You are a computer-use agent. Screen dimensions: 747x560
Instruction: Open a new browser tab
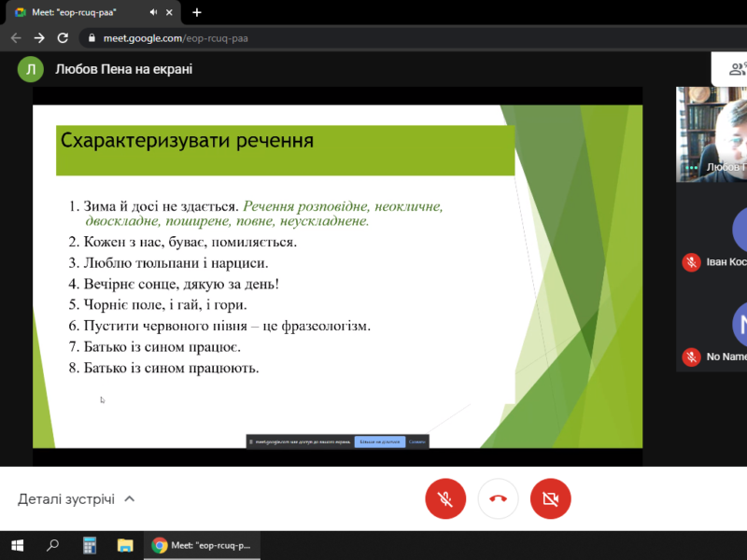click(x=197, y=12)
